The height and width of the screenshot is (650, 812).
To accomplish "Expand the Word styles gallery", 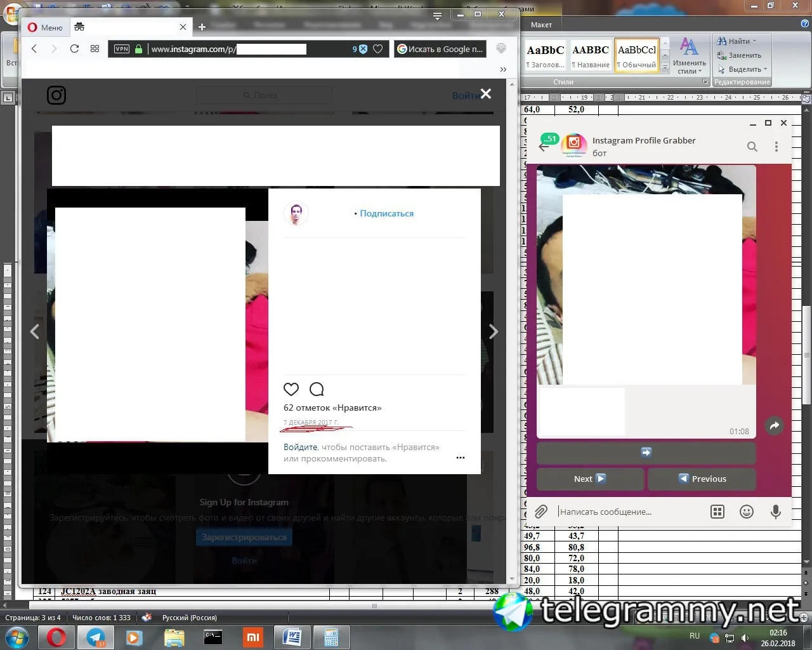I will click(665, 67).
